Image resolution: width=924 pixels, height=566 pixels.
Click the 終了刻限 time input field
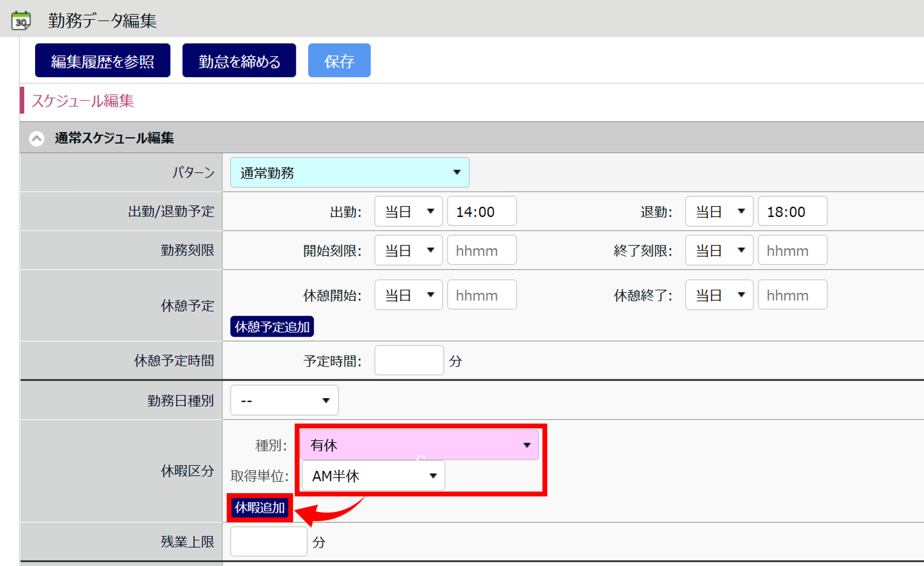(792, 250)
